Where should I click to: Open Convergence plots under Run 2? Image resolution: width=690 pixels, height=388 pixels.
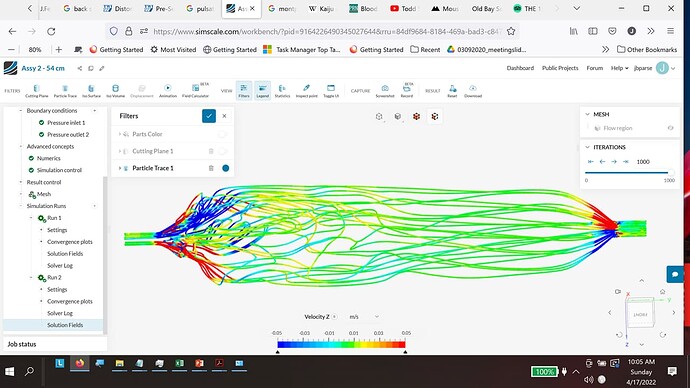click(70, 301)
